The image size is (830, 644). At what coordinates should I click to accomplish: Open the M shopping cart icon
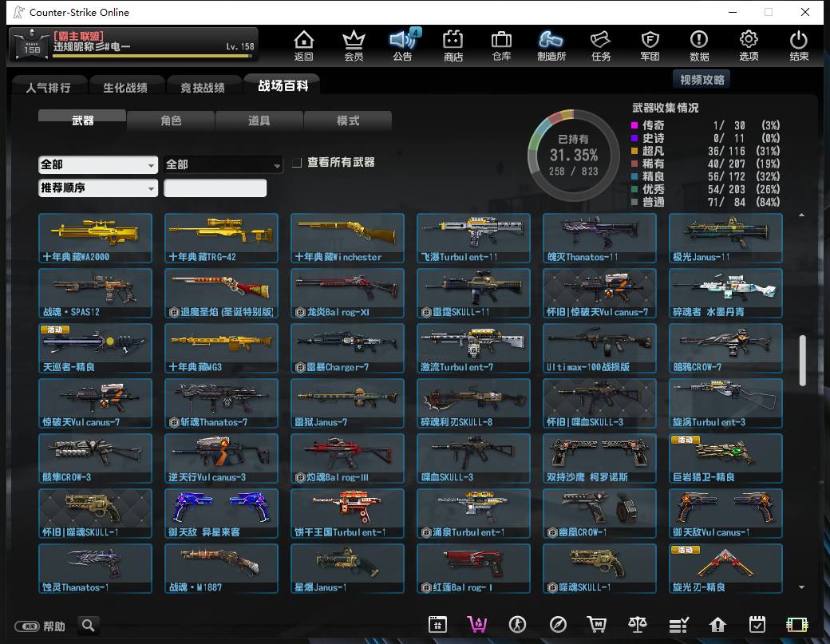[597, 625]
